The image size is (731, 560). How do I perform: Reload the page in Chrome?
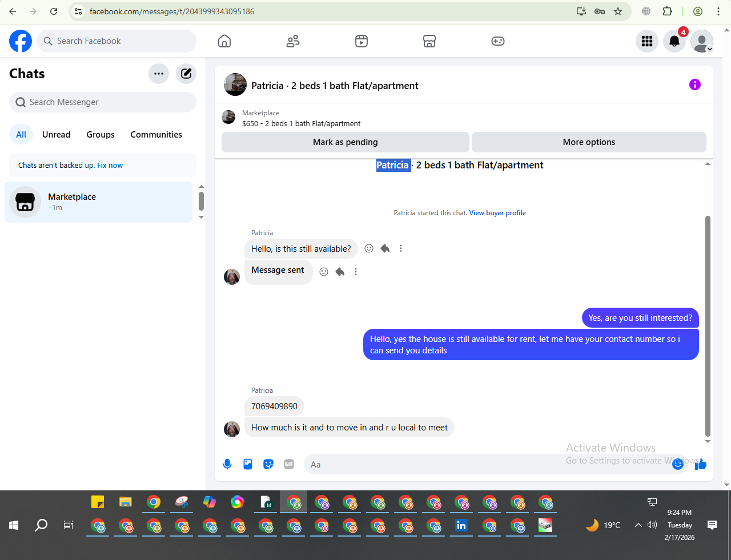click(54, 11)
